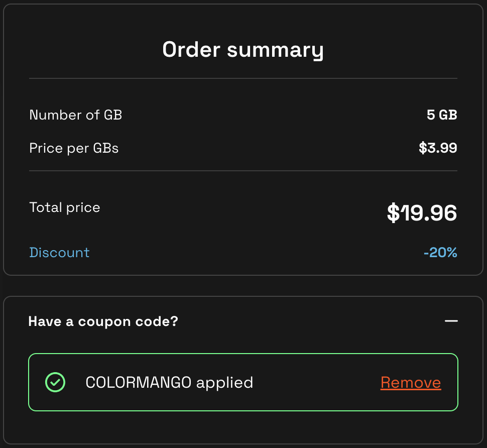The width and height of the screenshot is (487, 448).
Task: Click the minus symbol to hide coupon section
Action: tap(451, 321)
